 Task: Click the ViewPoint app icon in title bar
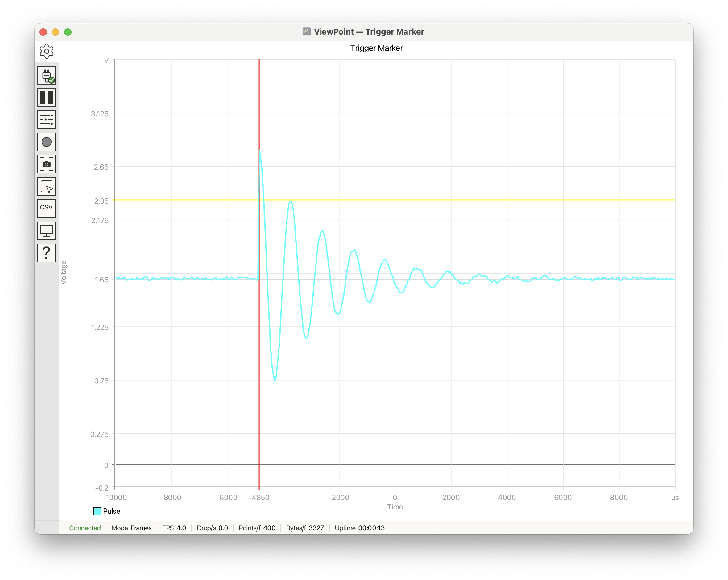point(307,32)
